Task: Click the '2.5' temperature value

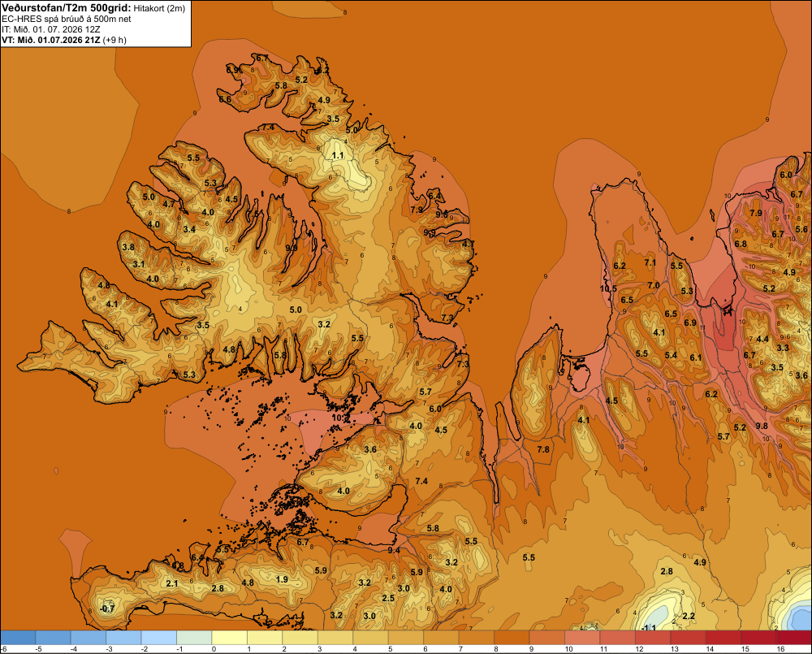Action: pos(388,598)
